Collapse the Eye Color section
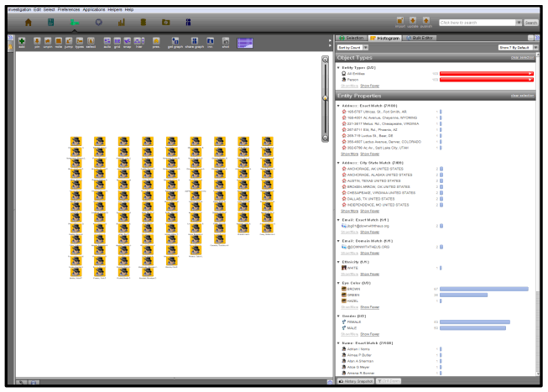The height and width of the screenshot is (392, 548). click(338, 283)
